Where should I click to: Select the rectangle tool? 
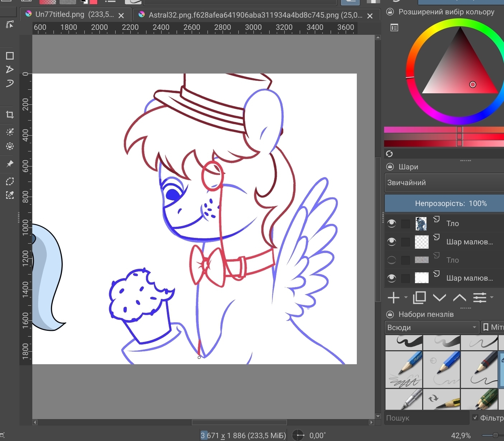coord(10,56)
